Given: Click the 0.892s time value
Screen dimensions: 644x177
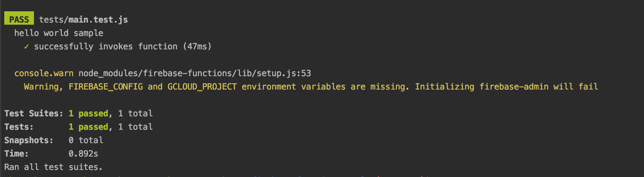Looking at the screenshot, I should click(83, 154).
